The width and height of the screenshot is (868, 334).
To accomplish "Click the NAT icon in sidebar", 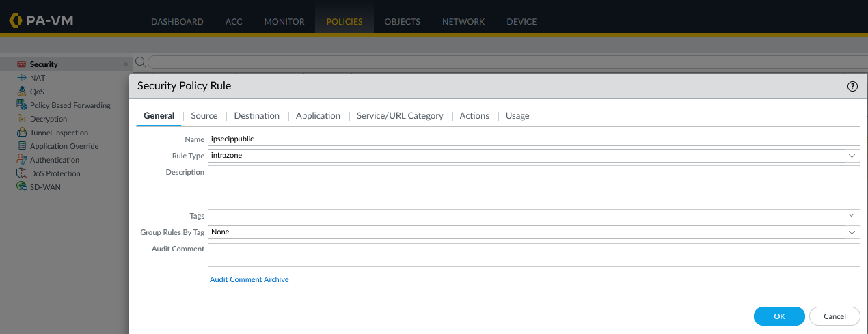I will click(21, 78).
